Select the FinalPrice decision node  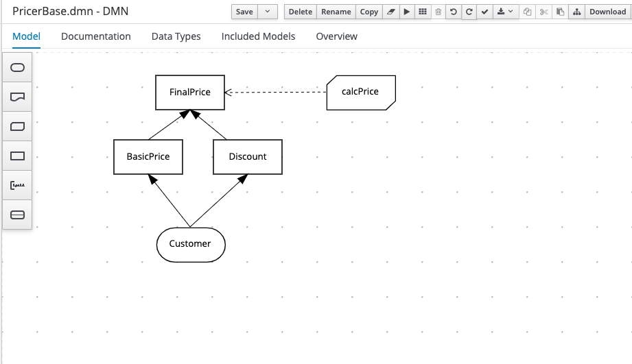pyautogui.click(x=190, y=92)
